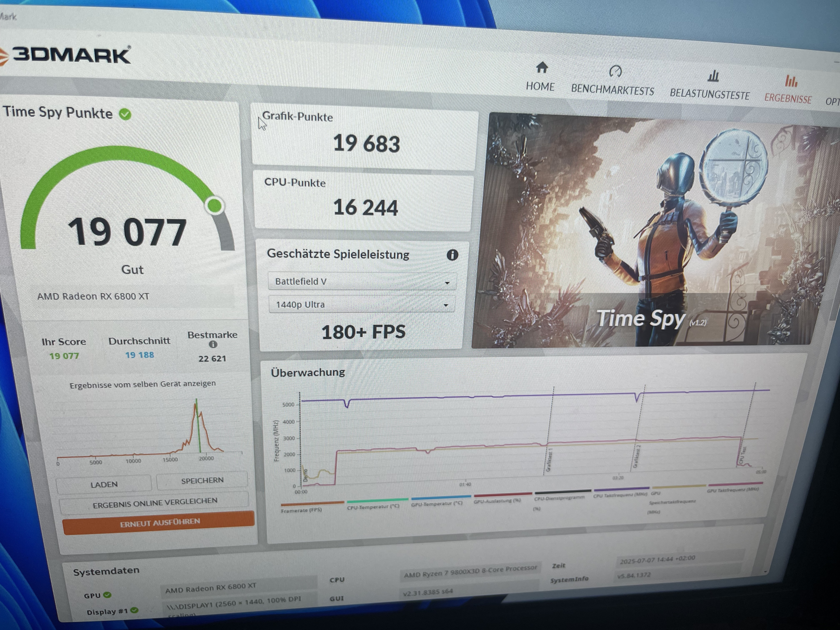Viewport: 840px width, 630px height.
Task: Click the green check next to GPU
Action: (107, 595)
